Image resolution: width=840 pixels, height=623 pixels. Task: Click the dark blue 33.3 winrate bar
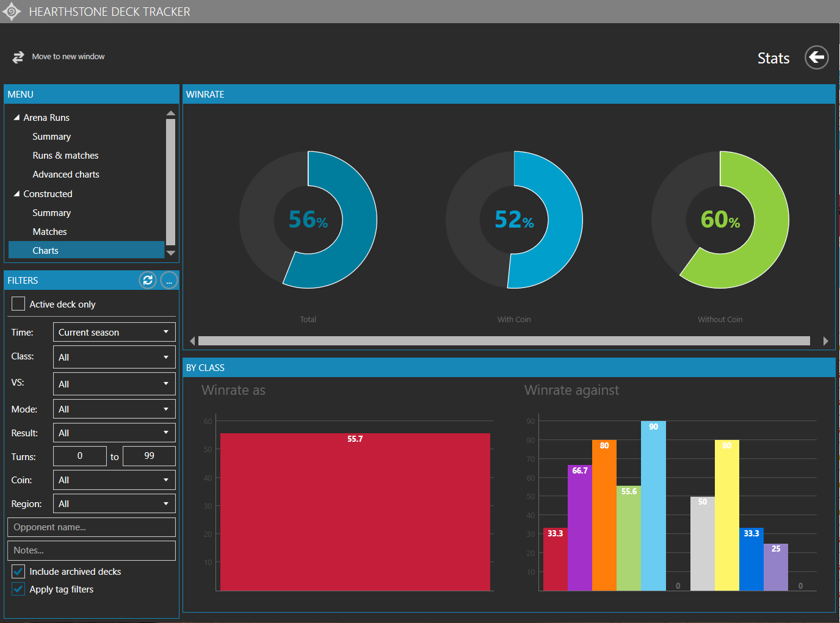[x=751, y=560]
